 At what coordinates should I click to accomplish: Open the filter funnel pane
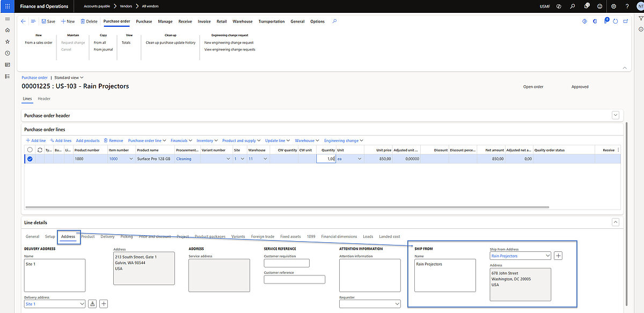641,19
